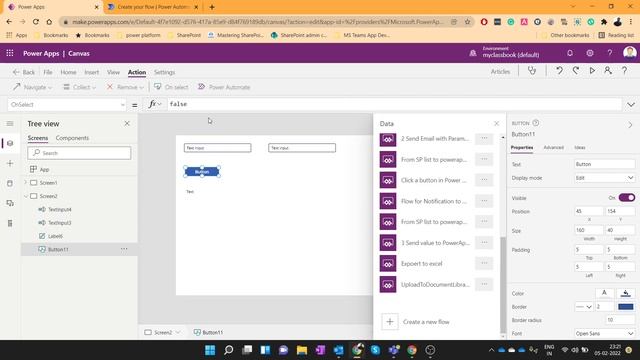Open the header help question mark
The width and height of the screenshot is (640, 360).
pos(609,53)
